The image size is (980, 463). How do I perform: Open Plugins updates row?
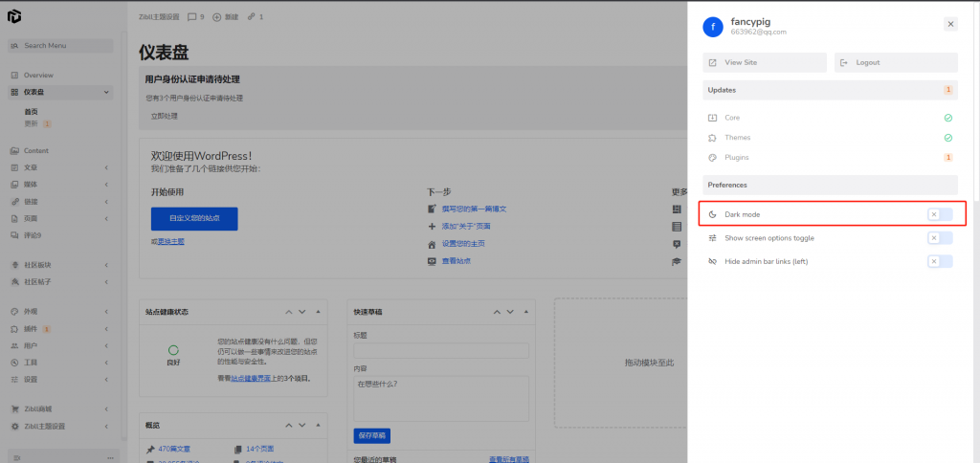[830, 158]
